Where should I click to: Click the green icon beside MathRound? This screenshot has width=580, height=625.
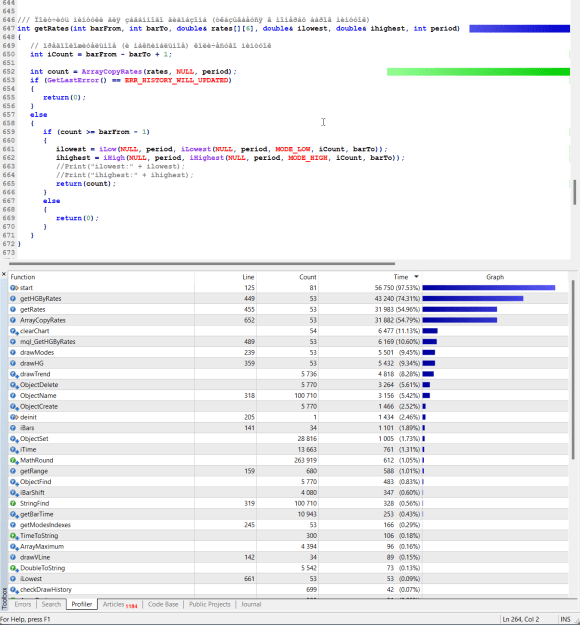pos(14,460)
